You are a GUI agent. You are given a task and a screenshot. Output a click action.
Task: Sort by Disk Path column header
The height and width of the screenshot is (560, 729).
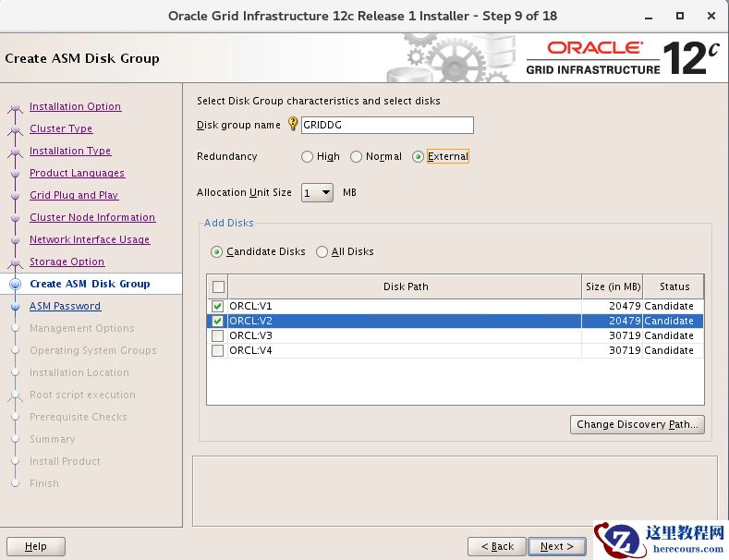point(405,287)
